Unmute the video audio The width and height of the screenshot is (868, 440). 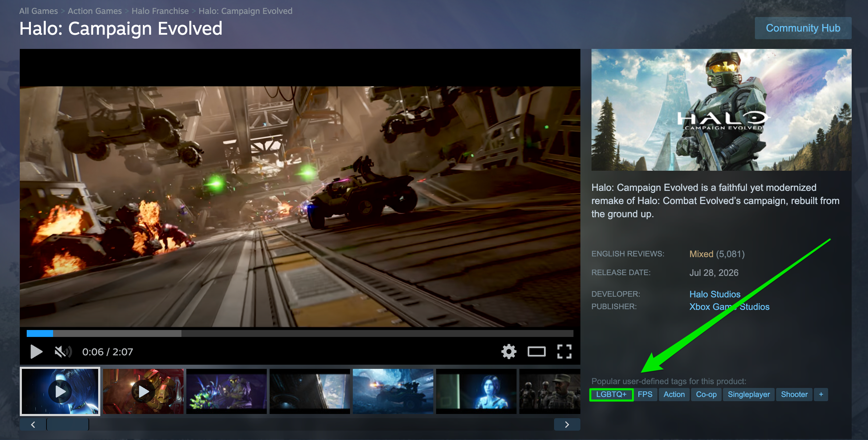pos(63,352)
